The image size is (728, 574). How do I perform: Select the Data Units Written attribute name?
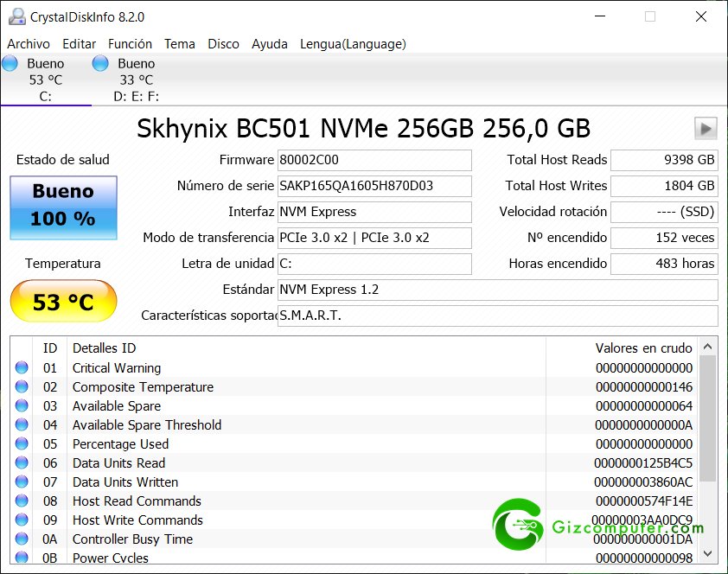[x=125, y=482]
